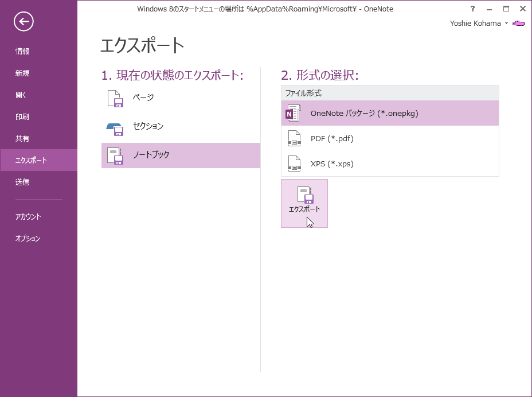Choose PDF (*.pdf) format
The width and height of the screenshot is (532, 397).
tap(390, 138)
